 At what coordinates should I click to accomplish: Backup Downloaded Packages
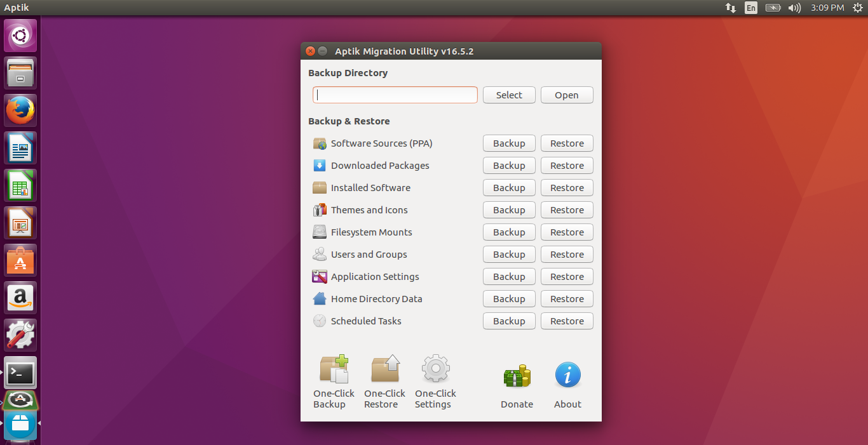tap(509, 166)
